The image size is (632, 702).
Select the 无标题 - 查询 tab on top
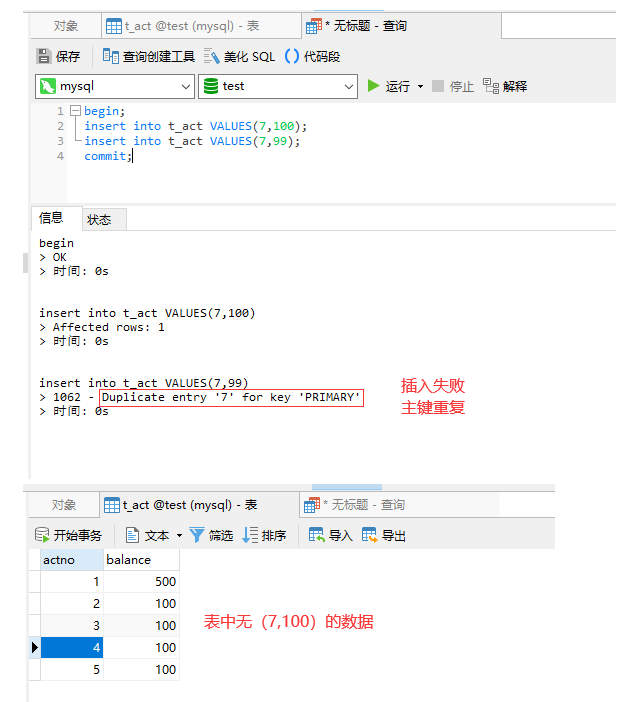coord(401,26)
